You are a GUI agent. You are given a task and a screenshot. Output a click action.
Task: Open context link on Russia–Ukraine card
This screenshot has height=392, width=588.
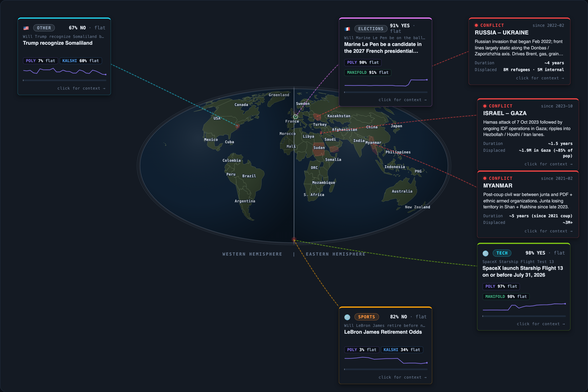[540, 78]
